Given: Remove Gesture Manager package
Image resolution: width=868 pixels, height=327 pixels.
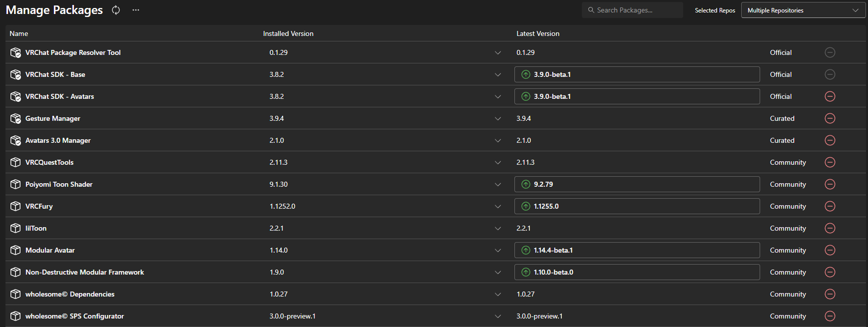Looking at the screenshot, I should pos(830,118).
